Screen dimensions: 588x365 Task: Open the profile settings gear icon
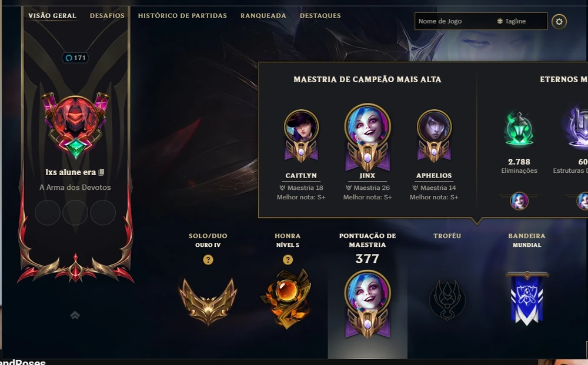[x=559, y=22]
